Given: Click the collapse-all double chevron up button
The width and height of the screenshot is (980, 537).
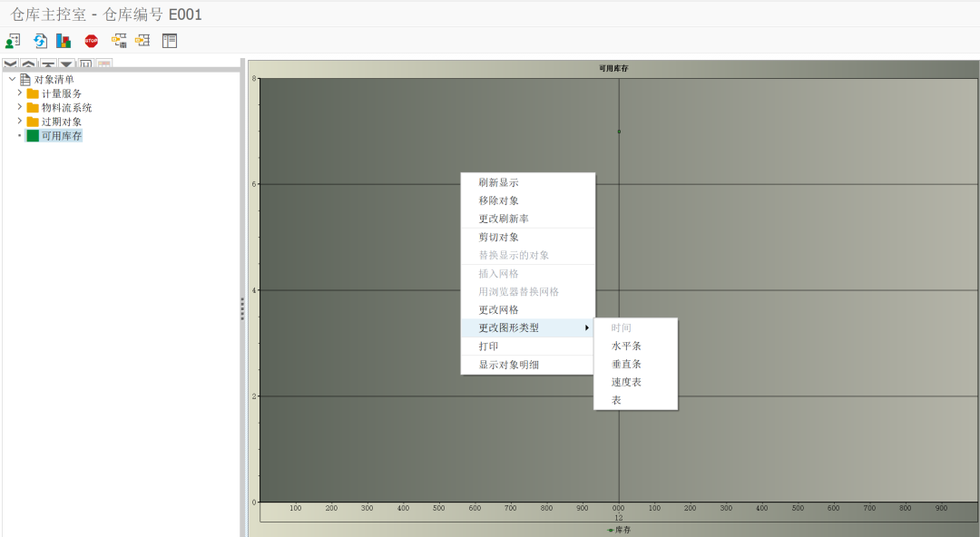Looking at the screenshot, I should tap(29, 63).
